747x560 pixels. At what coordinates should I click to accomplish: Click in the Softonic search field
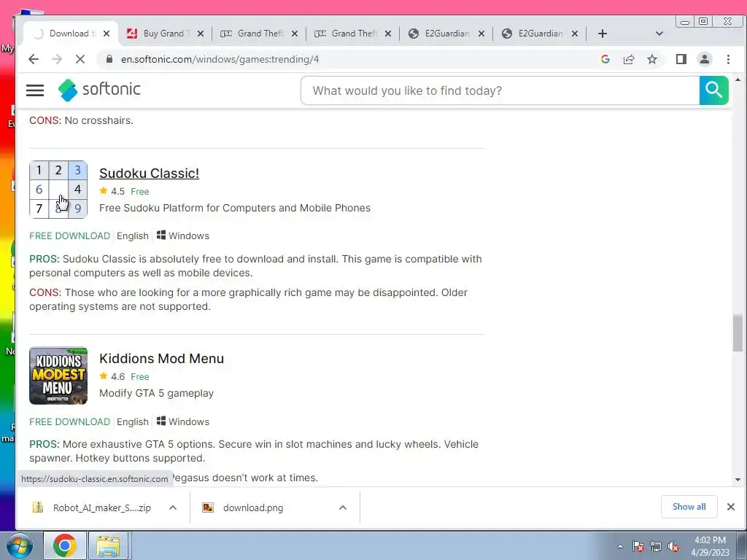coord(500,90)
